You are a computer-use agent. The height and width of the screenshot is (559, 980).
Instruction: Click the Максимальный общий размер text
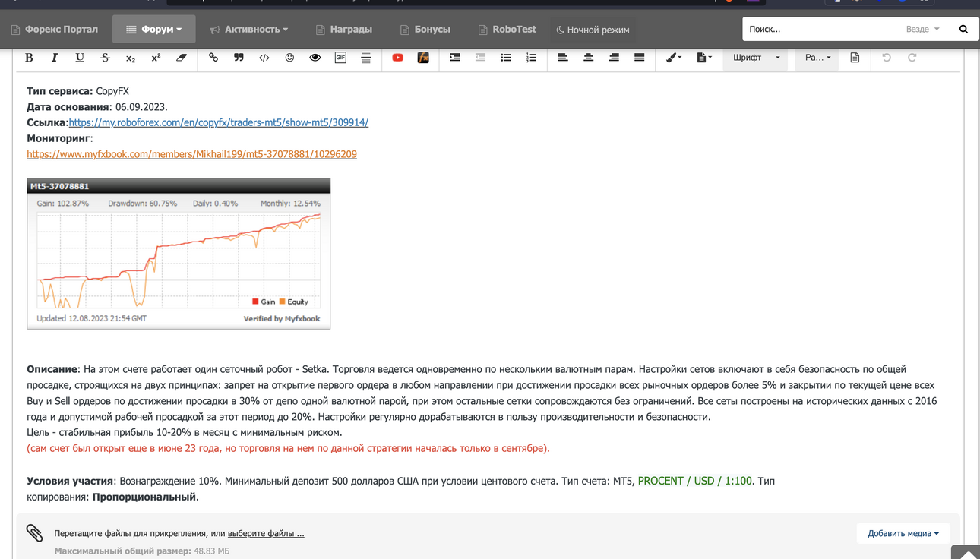tap(141, 551)
